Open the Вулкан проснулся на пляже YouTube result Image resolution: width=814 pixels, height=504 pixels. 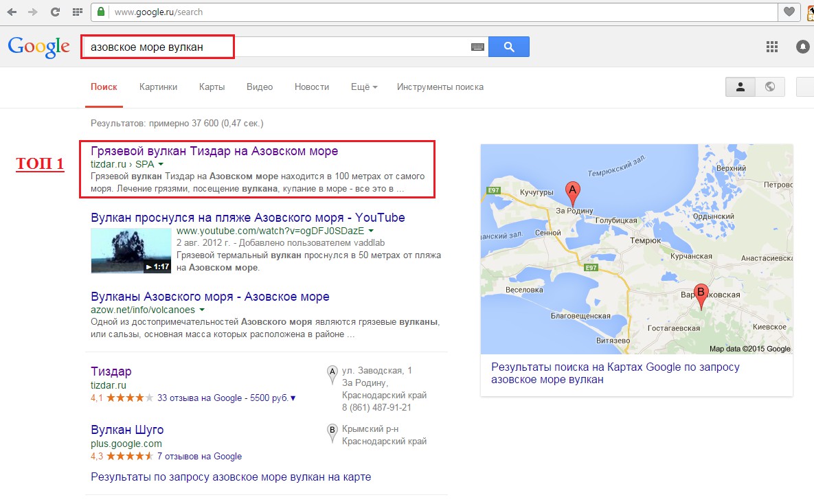click(x=247, y=218)
